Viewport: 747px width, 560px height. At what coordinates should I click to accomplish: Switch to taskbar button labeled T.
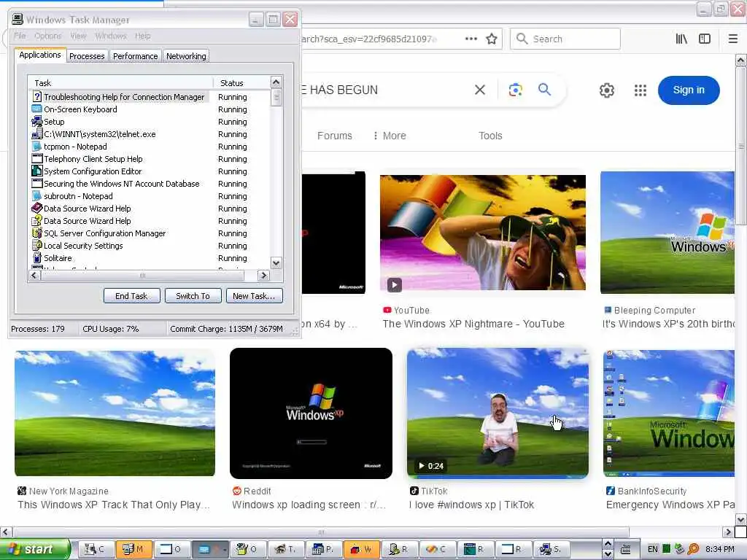pyautogui.click(x=286, y=549)
